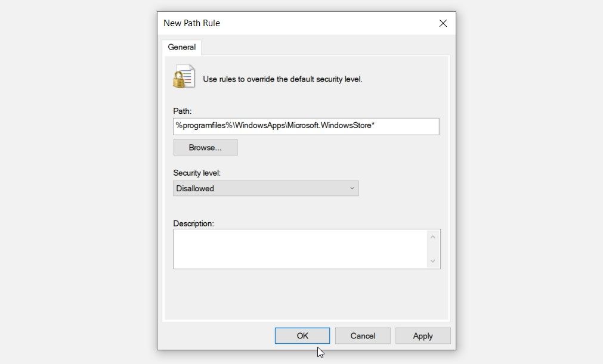
Task: Click into the Path text field
Action: [306, 126]
